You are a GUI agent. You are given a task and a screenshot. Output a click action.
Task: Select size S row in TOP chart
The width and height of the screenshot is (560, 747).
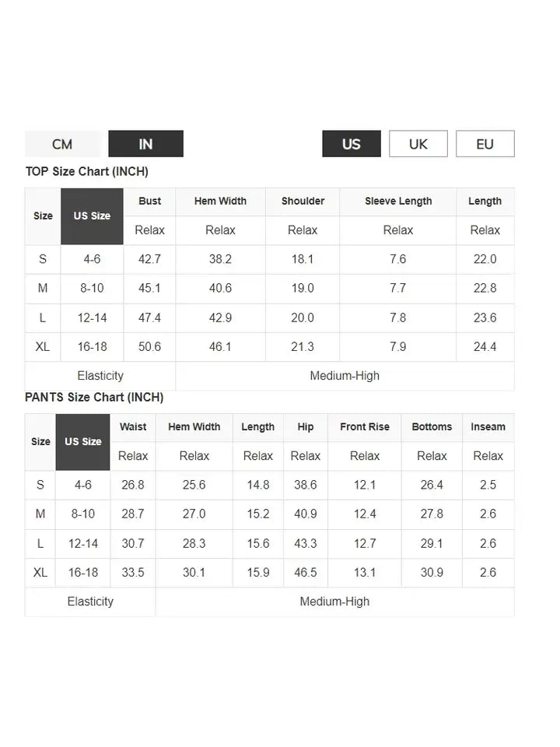coord(270,260)
